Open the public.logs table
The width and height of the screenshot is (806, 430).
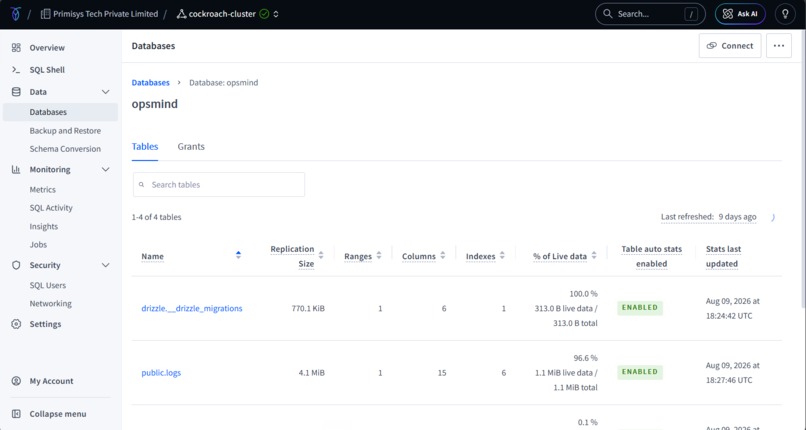tap(161, 373)
